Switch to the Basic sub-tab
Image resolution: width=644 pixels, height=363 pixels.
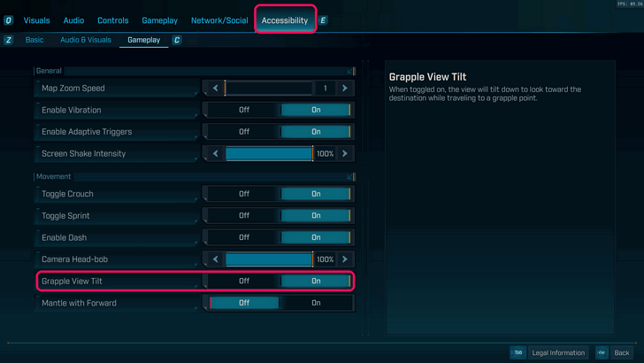[x=34, y=40]
